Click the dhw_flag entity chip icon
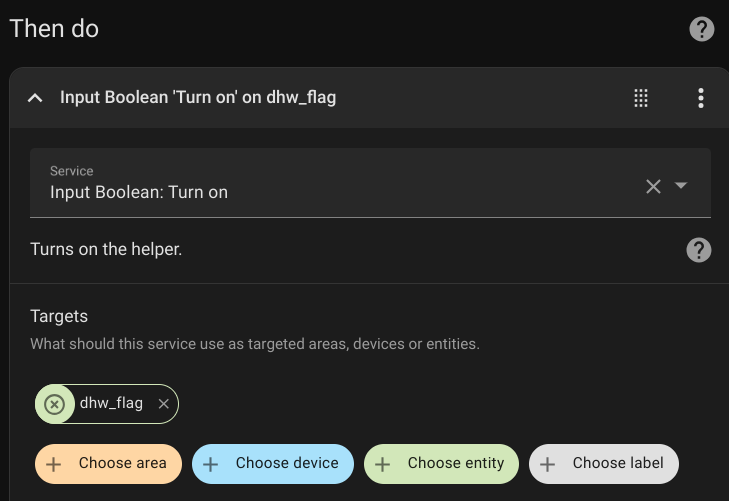This screenshot has width=729, height=501. 55,404
